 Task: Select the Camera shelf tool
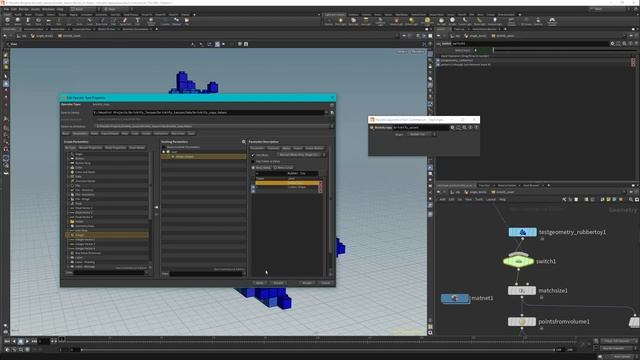(x=329, y=21)
